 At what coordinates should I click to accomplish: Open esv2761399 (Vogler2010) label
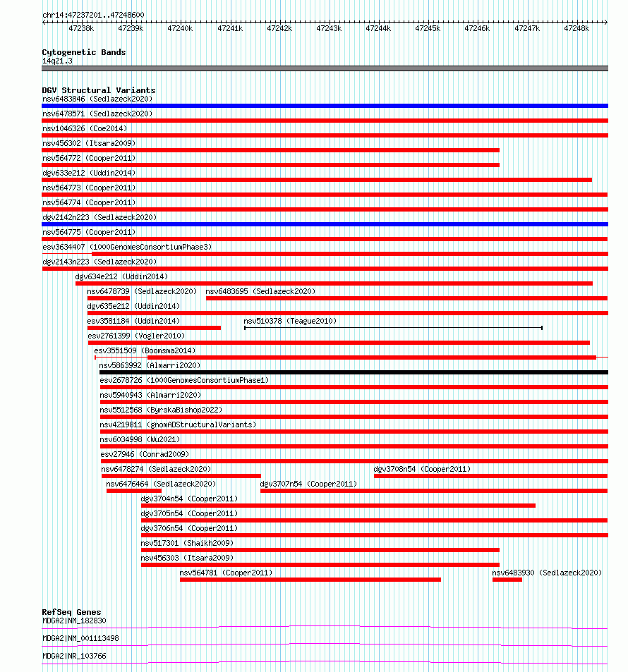pos(136,336)
